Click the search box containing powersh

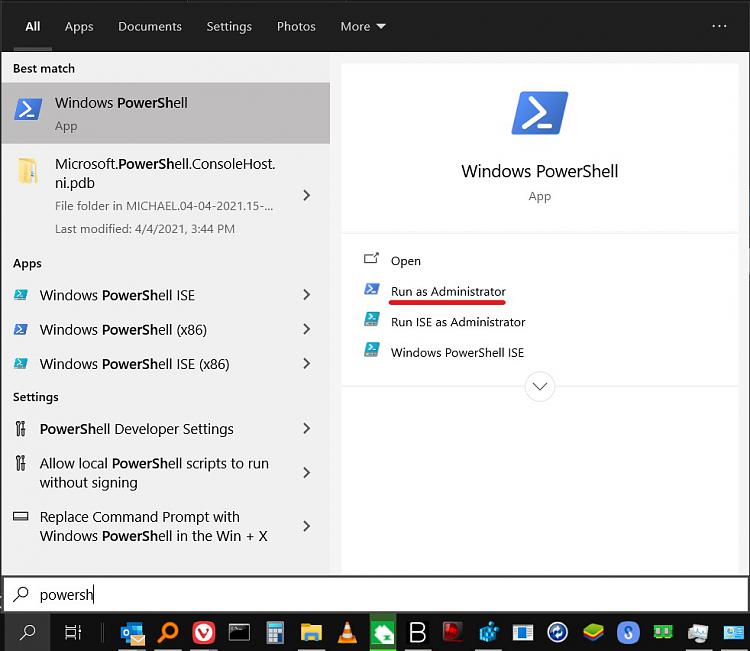(375, 594)
